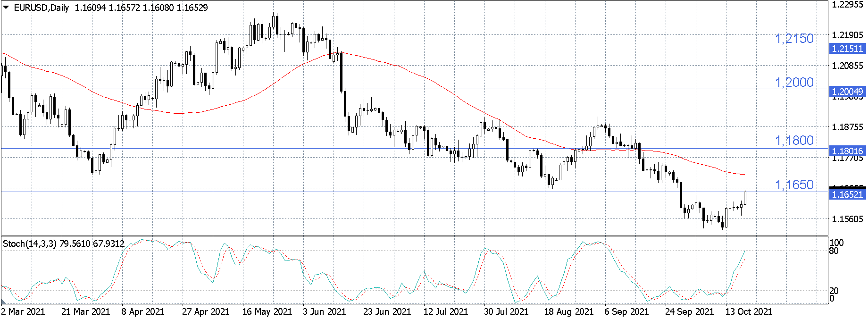The height and width of the screenshot is (319, 868).
Task: Select the 13 Oct 2021 date label
Action: pyautogui.click(x=749, y=311)
